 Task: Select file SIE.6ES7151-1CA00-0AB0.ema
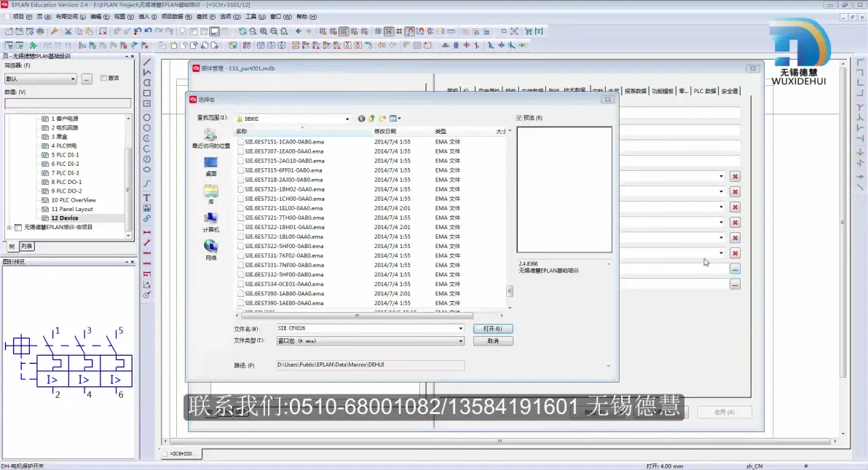pyautogui.click(x=285, y=142)
